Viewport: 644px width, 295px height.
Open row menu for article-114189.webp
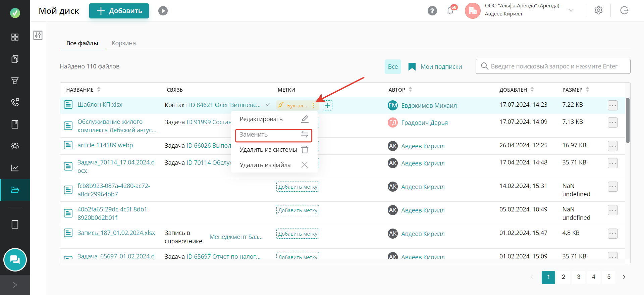coord(613,146)
